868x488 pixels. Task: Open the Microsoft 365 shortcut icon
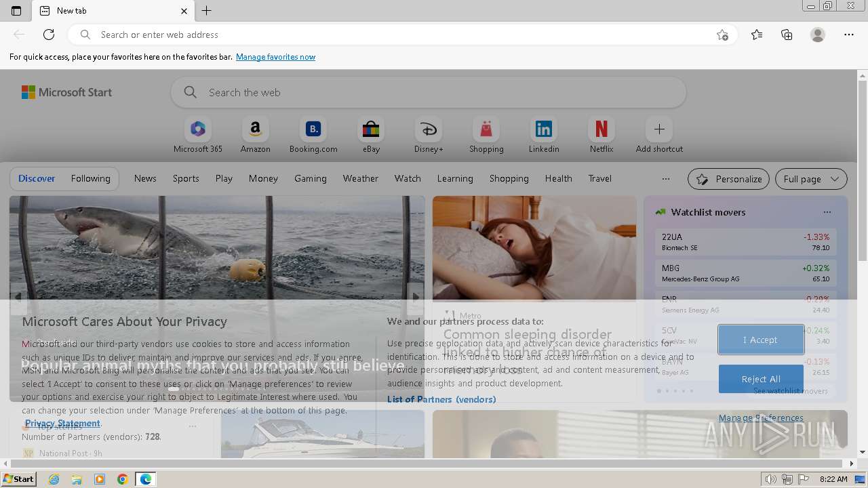click(x=197, y=129)
